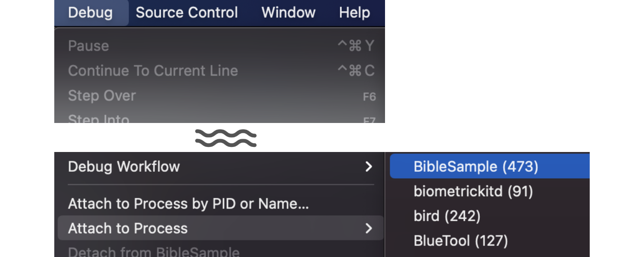Click the Step Over menu item
This screenshot has width=644, height=257.
[102, 96]
